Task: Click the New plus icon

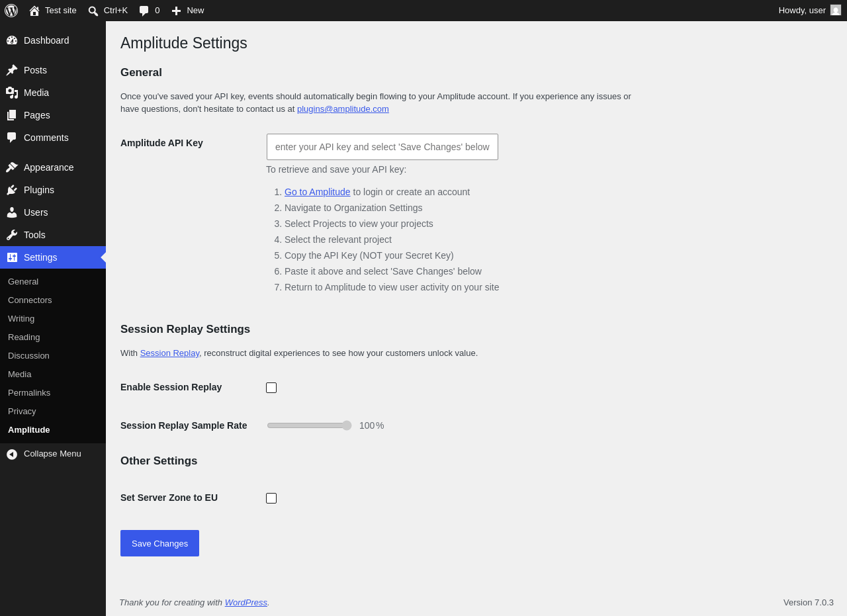Action: click(176, 11)
